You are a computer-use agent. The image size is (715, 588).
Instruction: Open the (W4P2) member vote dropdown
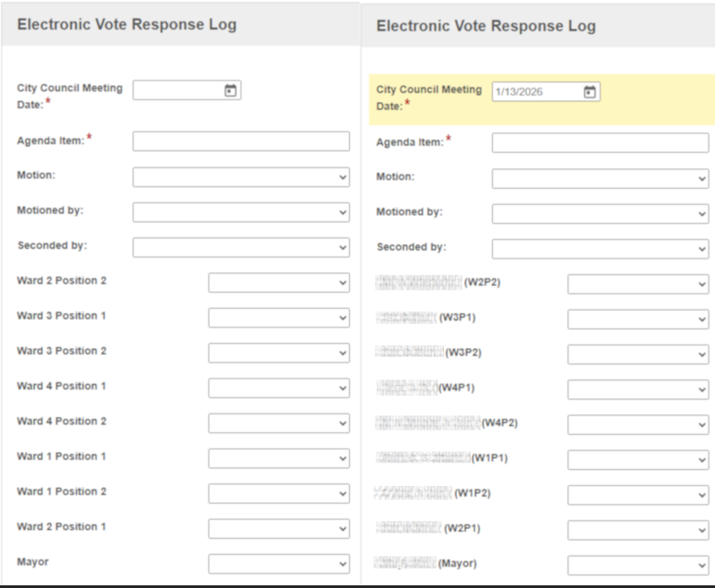coord(637,424)
